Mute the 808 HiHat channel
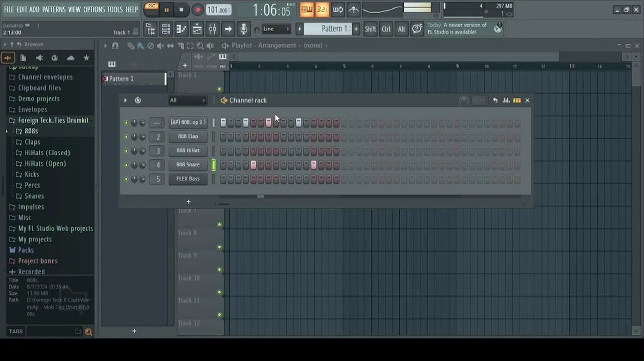The image size is (644, 361). coord(126,151)
